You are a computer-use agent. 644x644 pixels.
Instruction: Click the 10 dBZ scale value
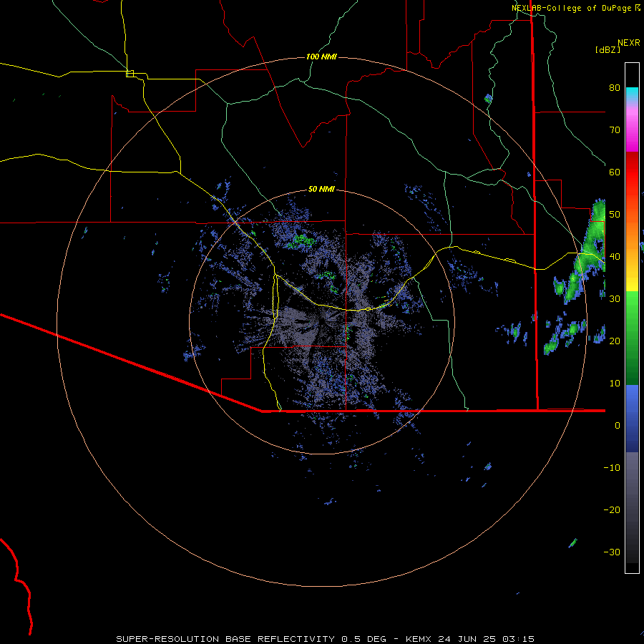(615, 384)
